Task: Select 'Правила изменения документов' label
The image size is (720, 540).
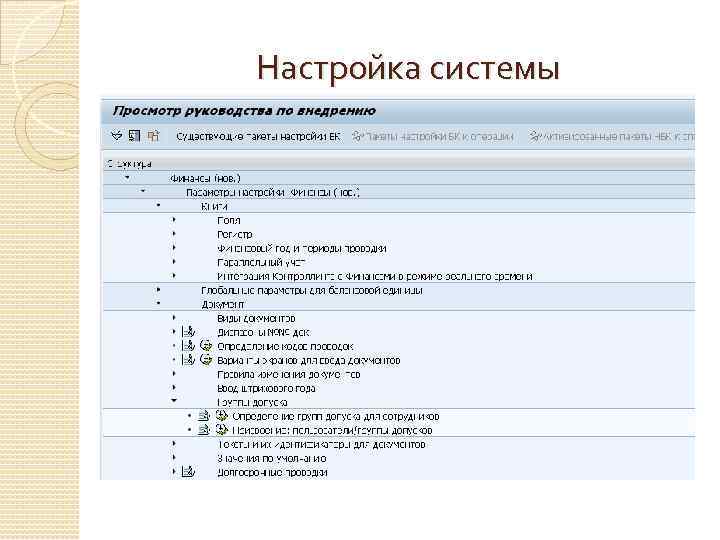Action: [288, 375]
